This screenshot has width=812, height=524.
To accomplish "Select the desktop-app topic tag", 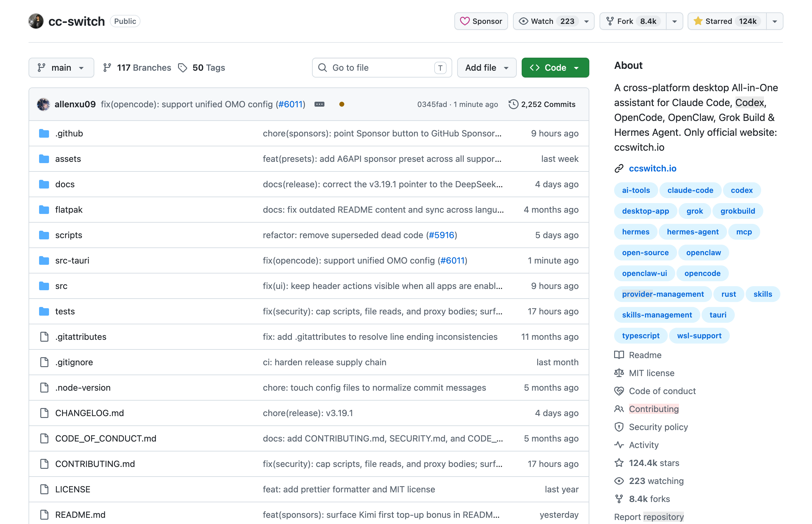I will point(645,211).
